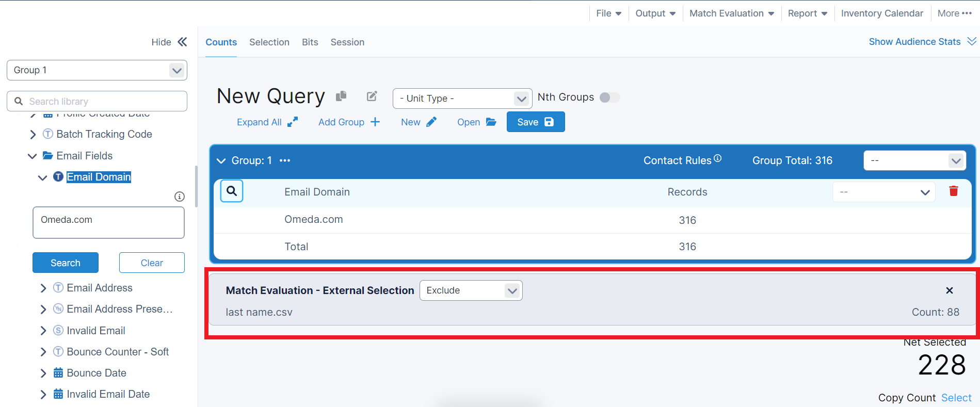Collapse Group 1 using the header chevron
Image resolution: width=980 pixels, height=407 pixels.
[x=221, y=161]
